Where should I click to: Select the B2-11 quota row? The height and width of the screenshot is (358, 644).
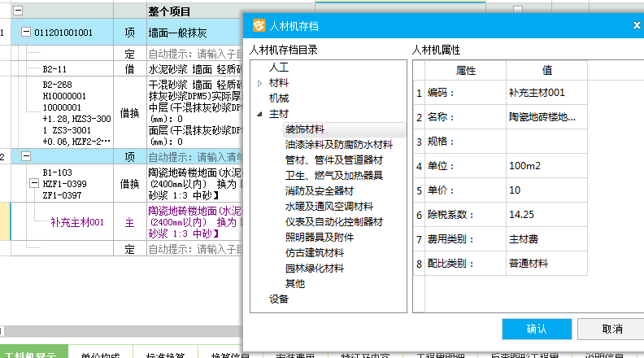point(54,69)
